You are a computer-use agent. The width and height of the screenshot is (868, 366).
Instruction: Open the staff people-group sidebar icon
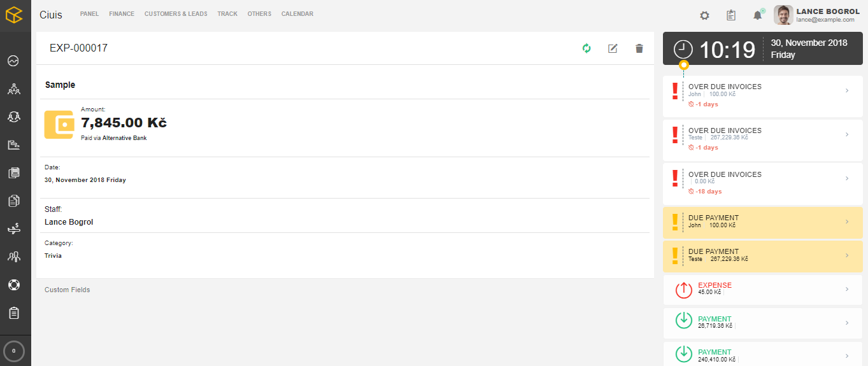[13, 257]
